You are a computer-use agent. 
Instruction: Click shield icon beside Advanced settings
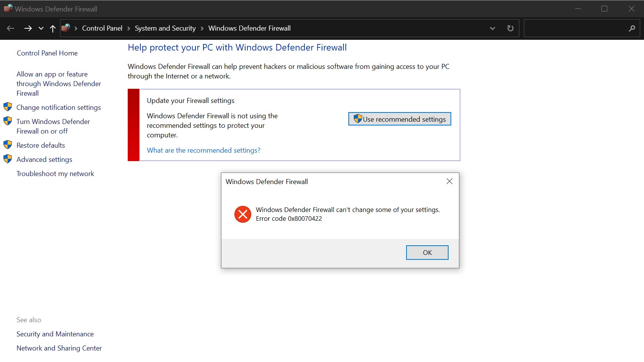(x=8, y=159)
